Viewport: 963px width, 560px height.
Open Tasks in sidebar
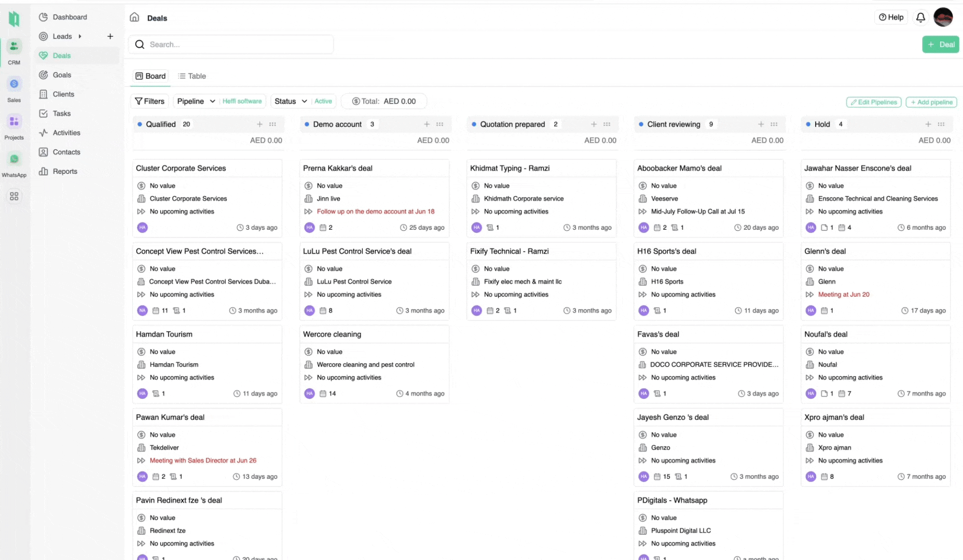61,113
